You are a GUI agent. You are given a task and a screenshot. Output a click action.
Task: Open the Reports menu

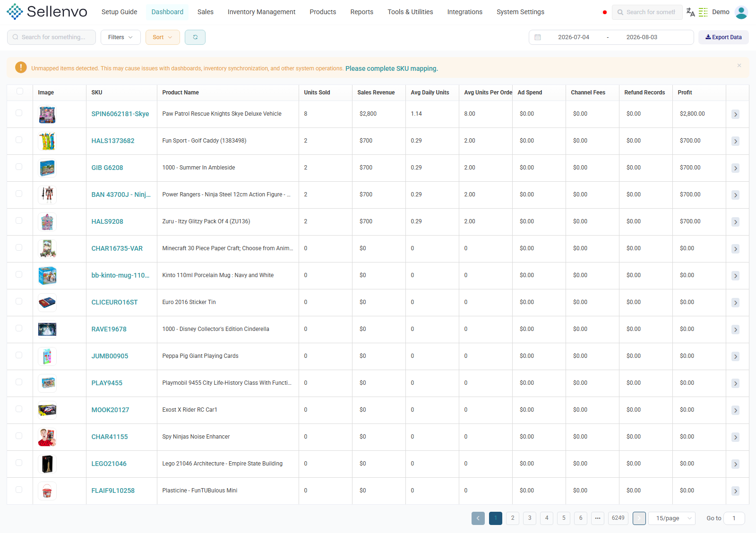click(362, 12)
